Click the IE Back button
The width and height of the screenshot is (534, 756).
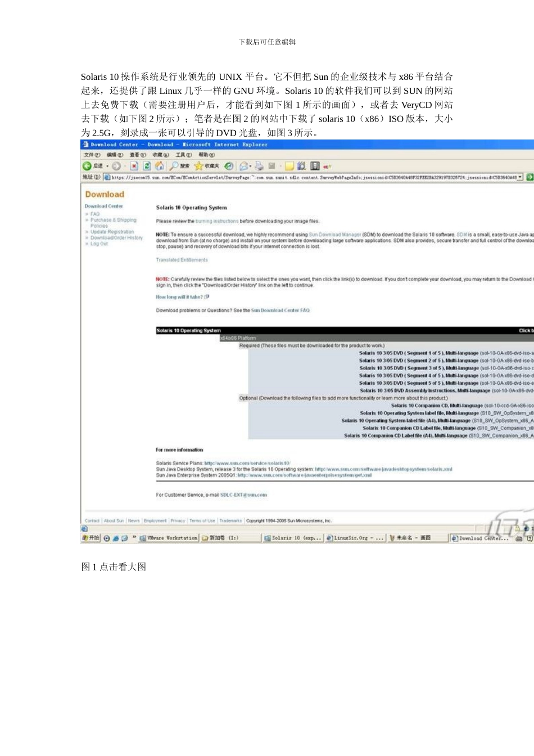tap(93, 166)
